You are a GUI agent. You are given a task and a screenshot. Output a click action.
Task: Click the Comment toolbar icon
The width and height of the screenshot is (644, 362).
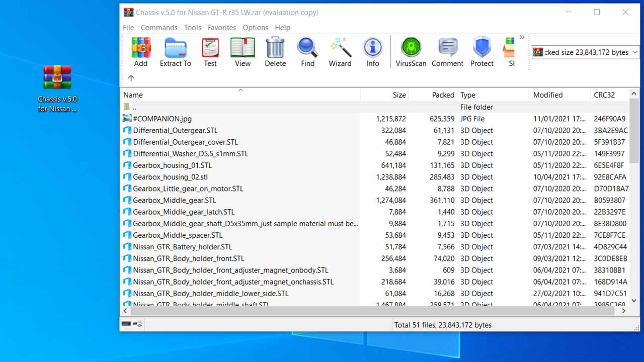(x=447, y=48)
